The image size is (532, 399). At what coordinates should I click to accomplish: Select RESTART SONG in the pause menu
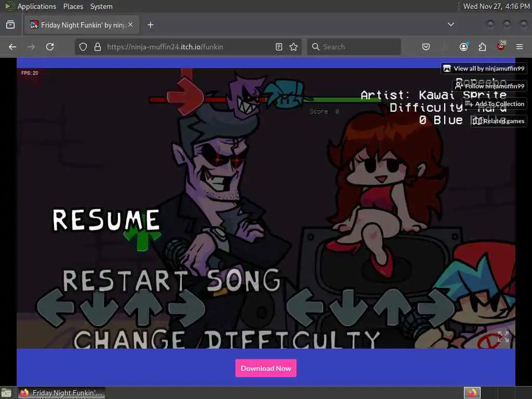[x=171, y=281]
